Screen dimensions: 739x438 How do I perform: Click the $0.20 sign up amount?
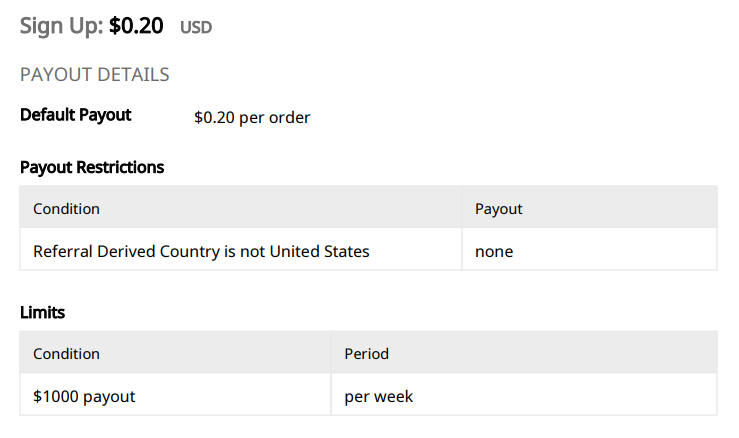tap(136, 26)
